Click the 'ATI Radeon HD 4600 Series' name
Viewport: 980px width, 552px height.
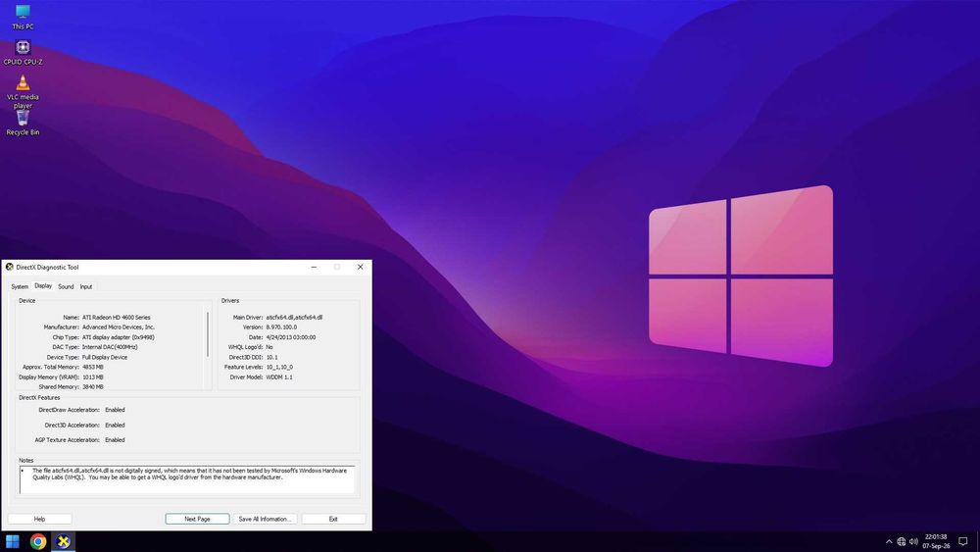tap(117, 318)
